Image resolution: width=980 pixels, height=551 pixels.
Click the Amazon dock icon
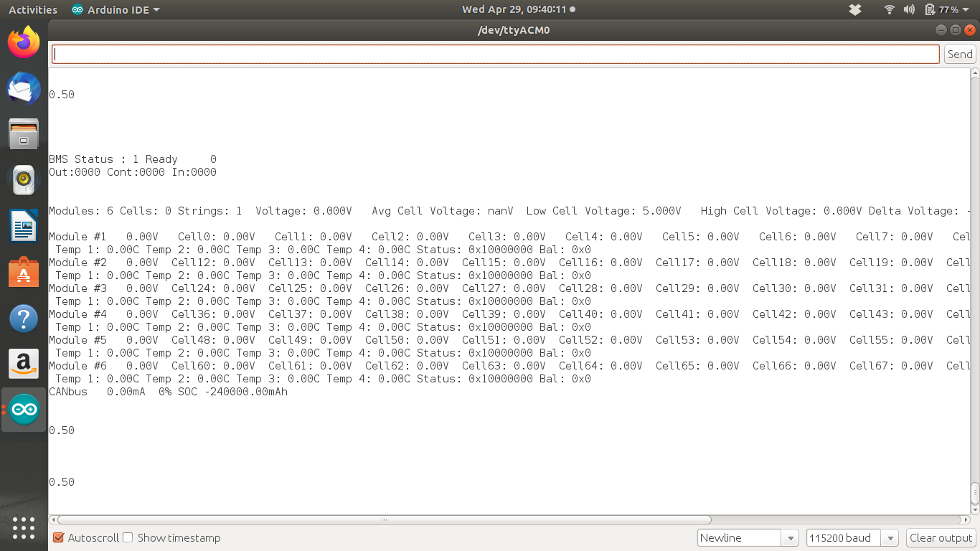coord(24,364)
